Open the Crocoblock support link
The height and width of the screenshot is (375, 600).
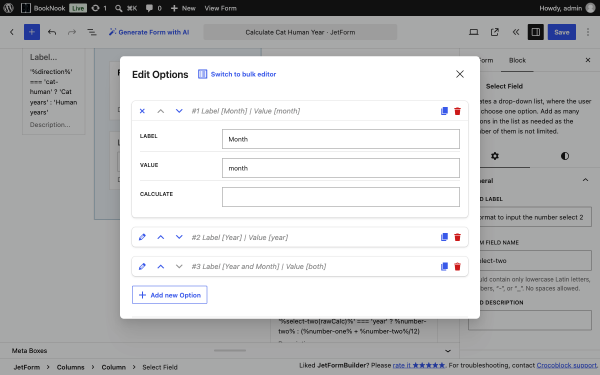pos(567,365)
